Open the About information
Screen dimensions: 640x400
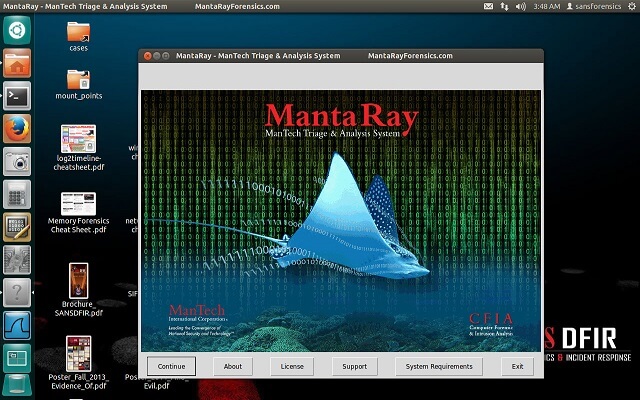pos(232,366)
